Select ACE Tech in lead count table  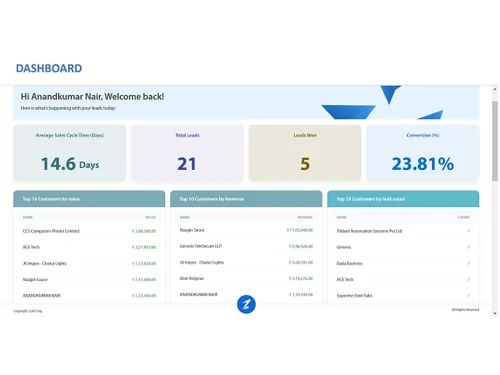[403, 279]
